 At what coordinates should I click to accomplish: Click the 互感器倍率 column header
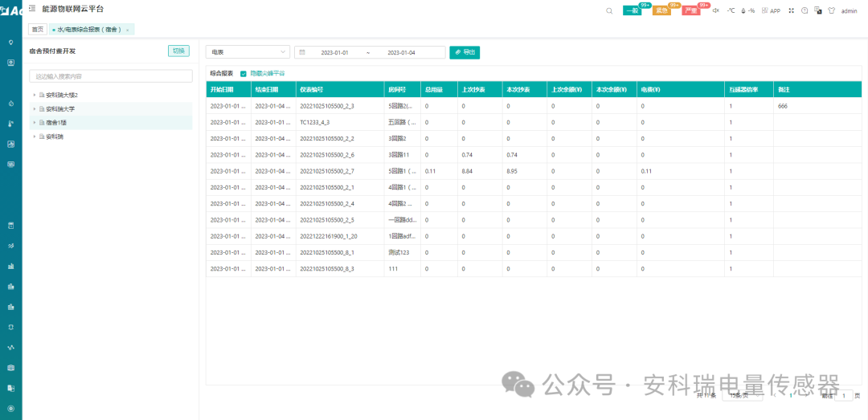click(749, 89)
